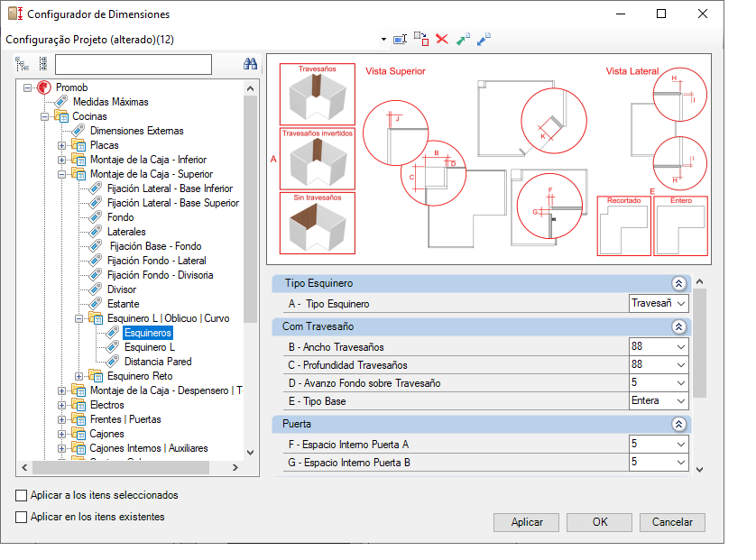Click the Cancelar button
The image size is (756, 560).
tap(672, 522)
